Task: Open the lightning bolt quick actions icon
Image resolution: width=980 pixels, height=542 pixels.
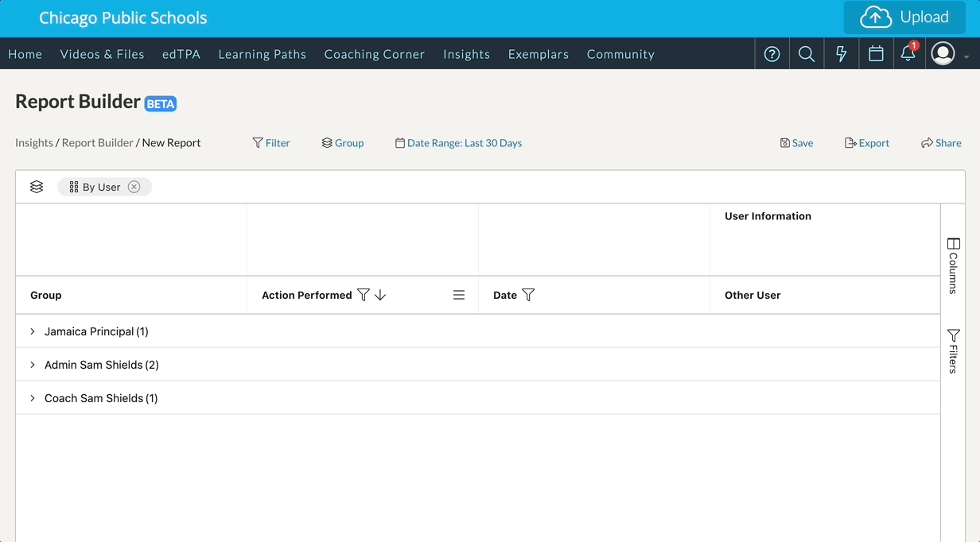Action: (x=841, y=54)
